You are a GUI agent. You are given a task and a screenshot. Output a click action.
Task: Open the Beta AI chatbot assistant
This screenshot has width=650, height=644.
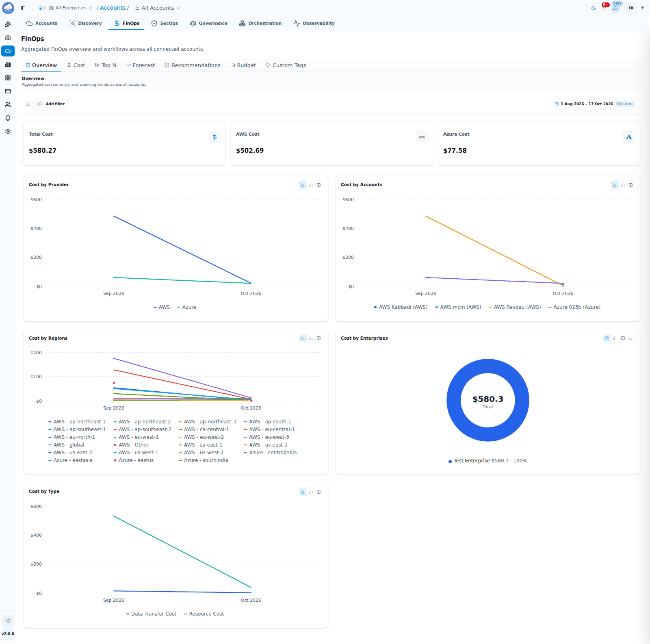(616, 8)
